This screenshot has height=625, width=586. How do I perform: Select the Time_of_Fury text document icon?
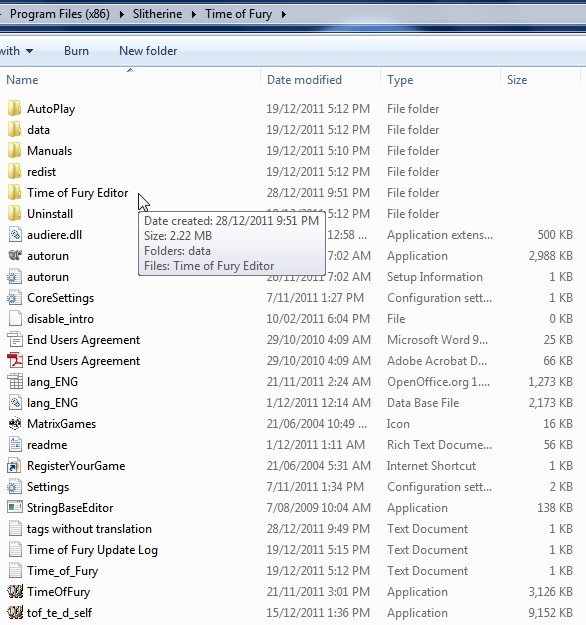pos(15,571)
